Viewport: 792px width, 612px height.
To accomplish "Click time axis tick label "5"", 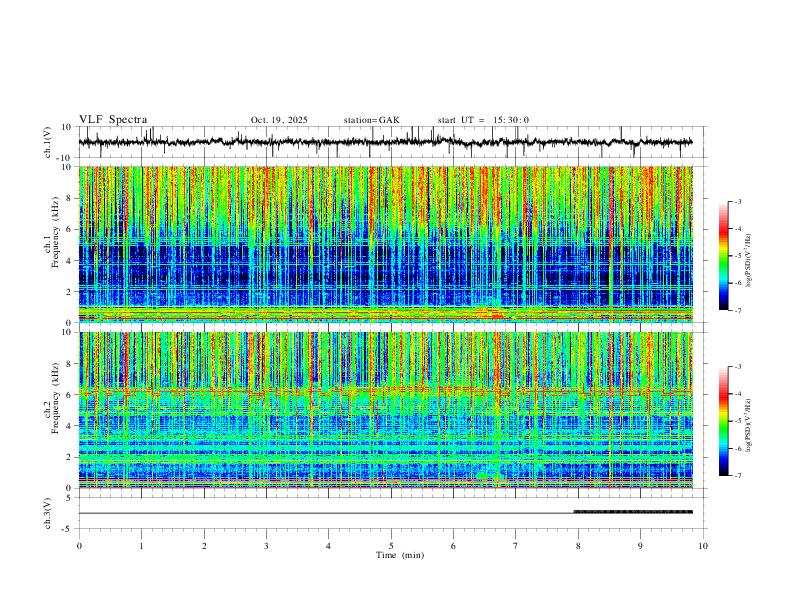I will pyautogui.click(x=391, y=546).
